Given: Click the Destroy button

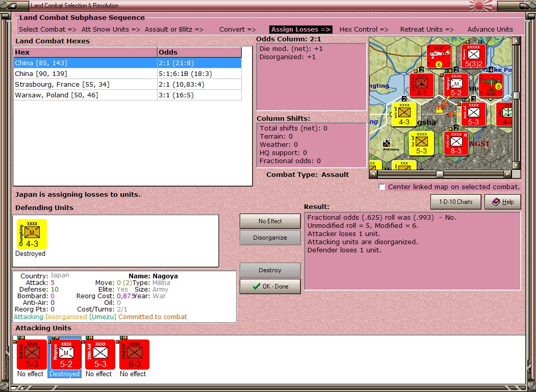Looking at the screenshot, I should pyautogui.click(x=270, y=270).
